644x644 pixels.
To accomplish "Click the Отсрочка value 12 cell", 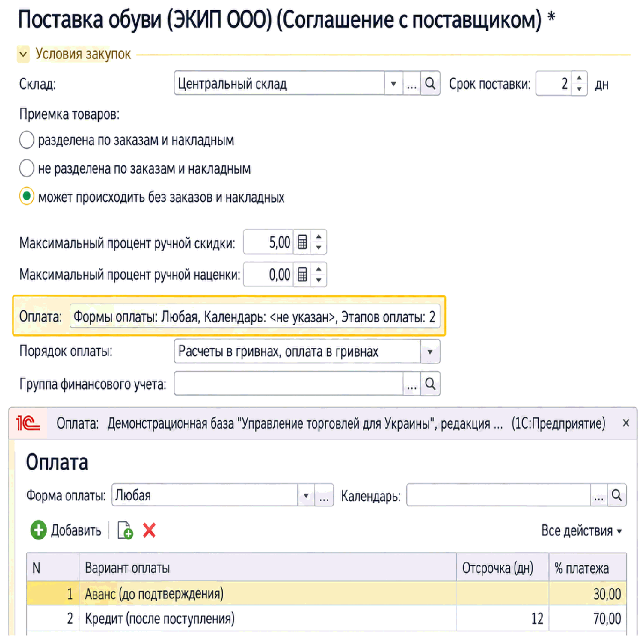I will [502, 618].
